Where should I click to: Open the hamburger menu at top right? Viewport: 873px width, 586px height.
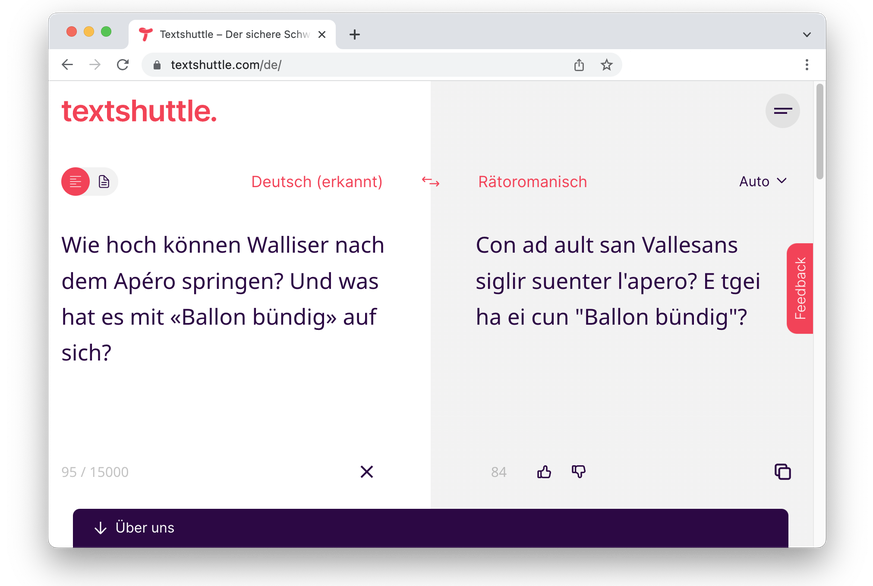coord(782,111)
